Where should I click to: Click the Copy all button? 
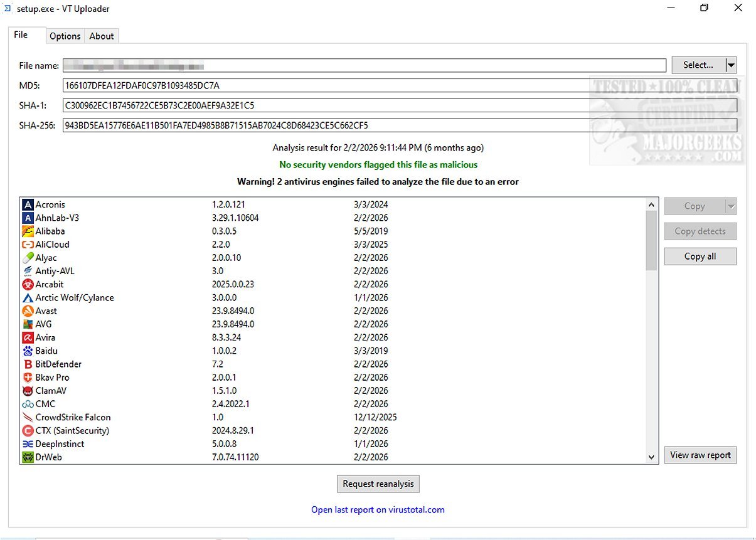700,257
